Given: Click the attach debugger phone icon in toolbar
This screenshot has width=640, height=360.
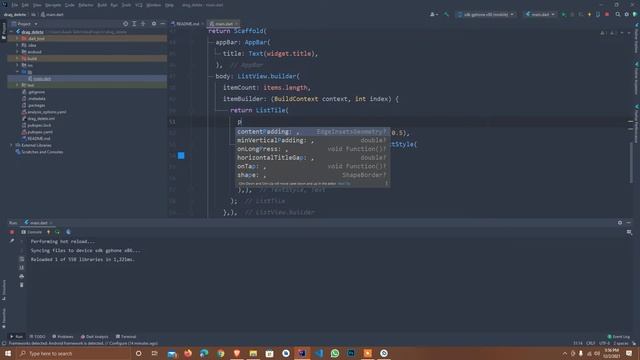Looking at the screenshot, I should pos(598,14).
